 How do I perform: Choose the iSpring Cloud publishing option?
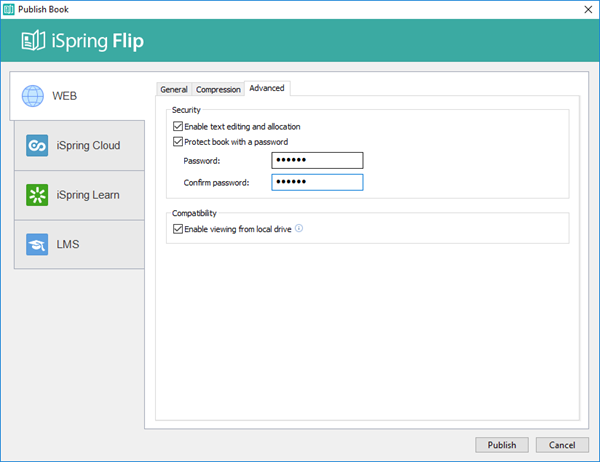click(79, 145)
